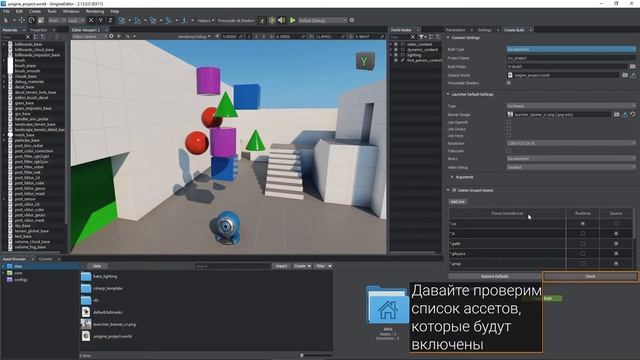Screen dimensions: 640x360
Task: Click the Restore Defaults button
Action: (495, 276)
